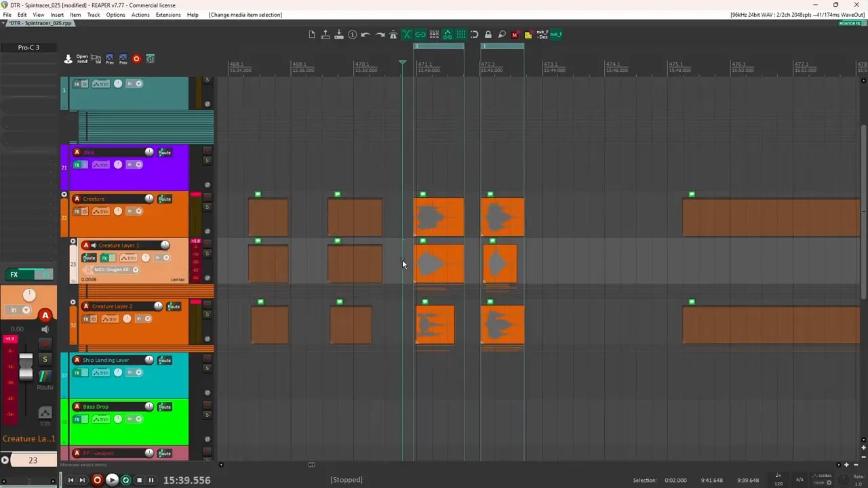Screen dimensions: 868x488
Task: Open Project settings info icon
Action: coord(353,35)
